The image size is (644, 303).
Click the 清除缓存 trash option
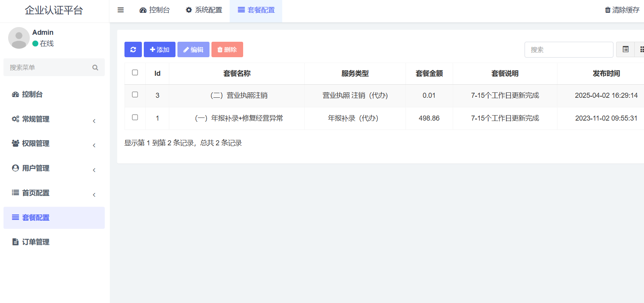[622, 10]
